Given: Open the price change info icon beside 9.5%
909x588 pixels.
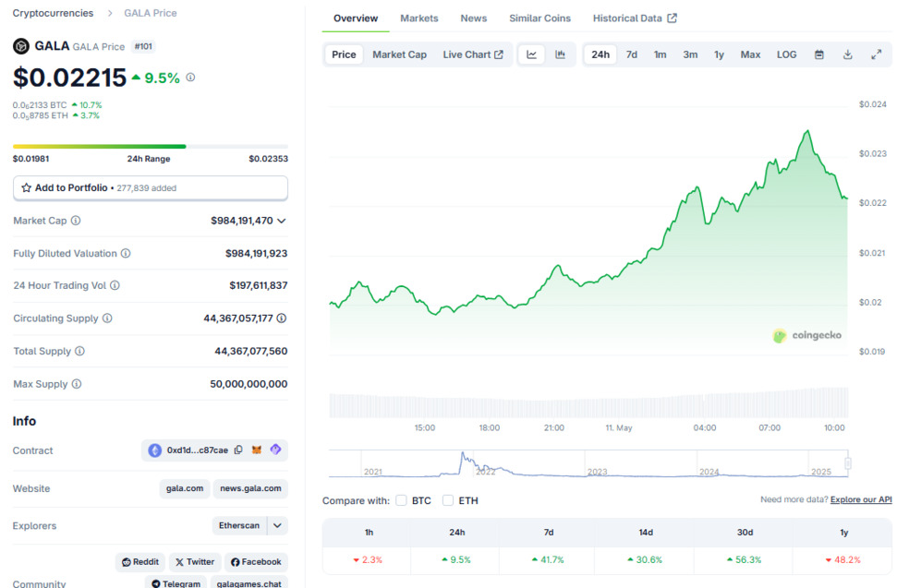Looking at the screenshot, I should (x=190, y=77).
